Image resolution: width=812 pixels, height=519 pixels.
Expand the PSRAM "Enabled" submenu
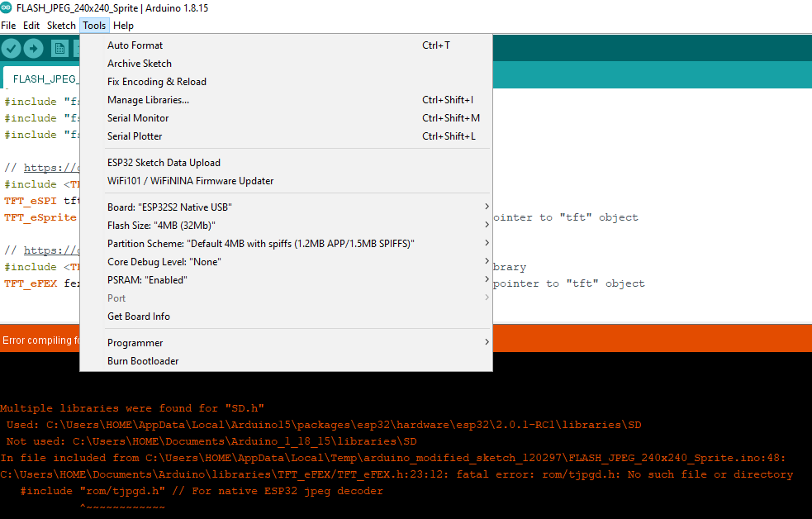pos(286,279)
